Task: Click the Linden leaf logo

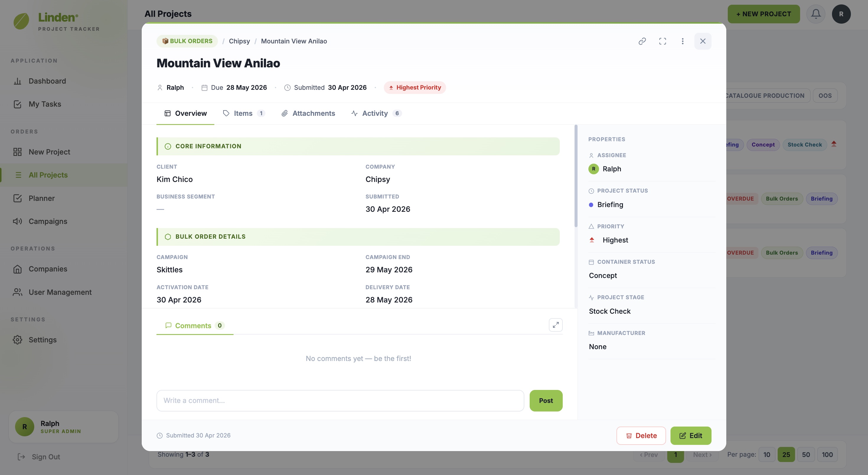Action: coord(21,21)
